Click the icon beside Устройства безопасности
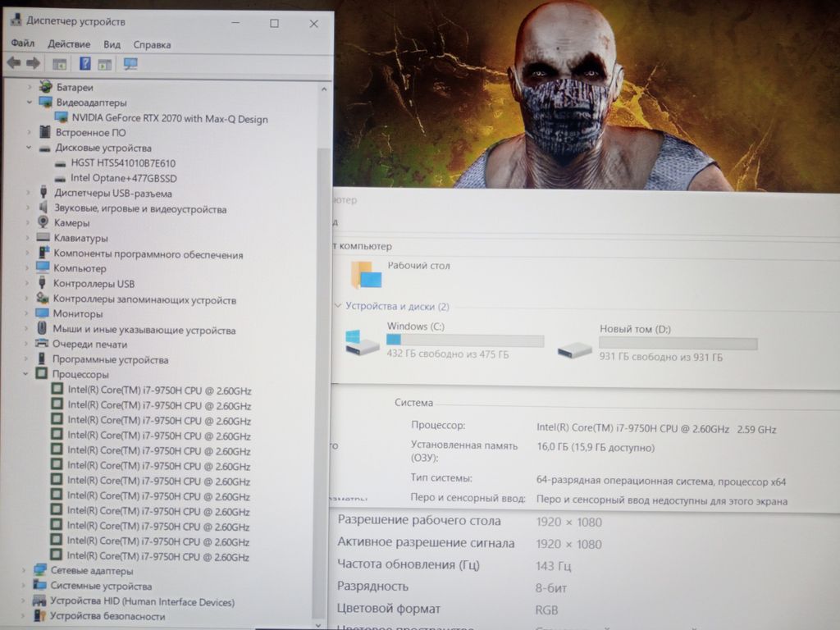Image resolution: width=840 pixels, height=630 pixels. coord(39,615)
